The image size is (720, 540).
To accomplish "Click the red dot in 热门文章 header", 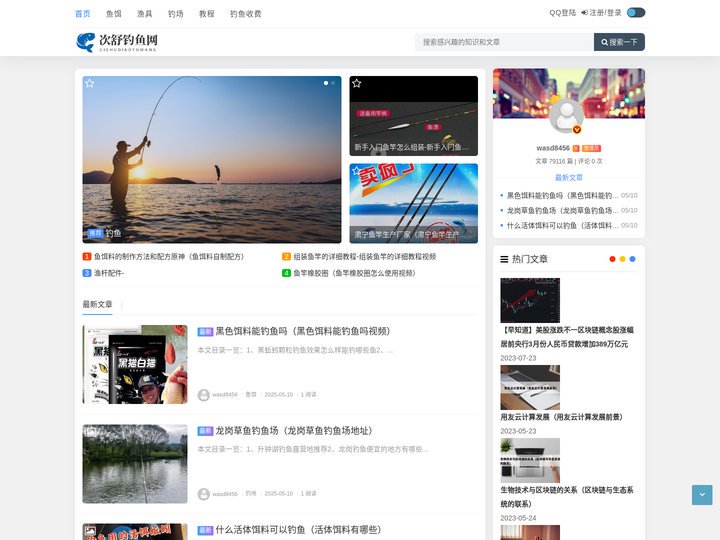I will (x=612, y=259).
